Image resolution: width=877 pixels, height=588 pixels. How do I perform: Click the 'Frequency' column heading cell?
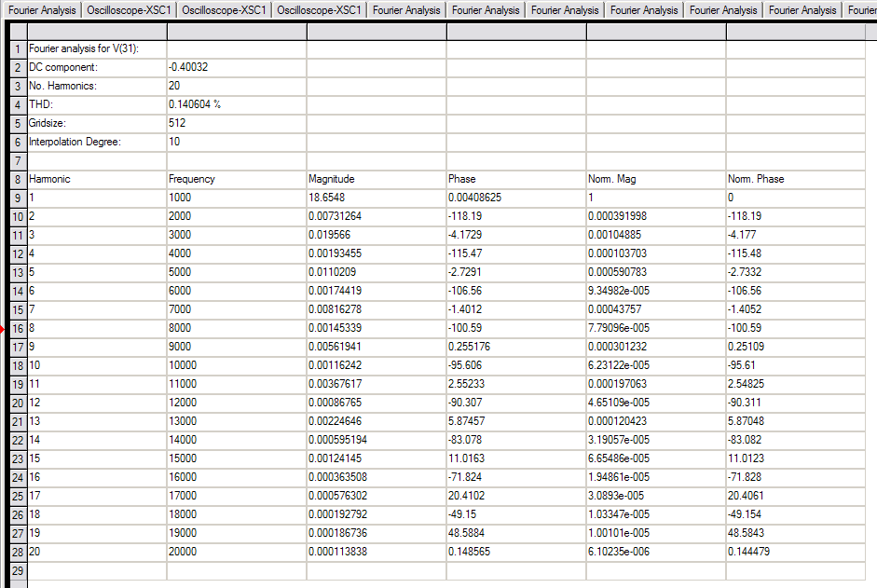tap(237, 179)
